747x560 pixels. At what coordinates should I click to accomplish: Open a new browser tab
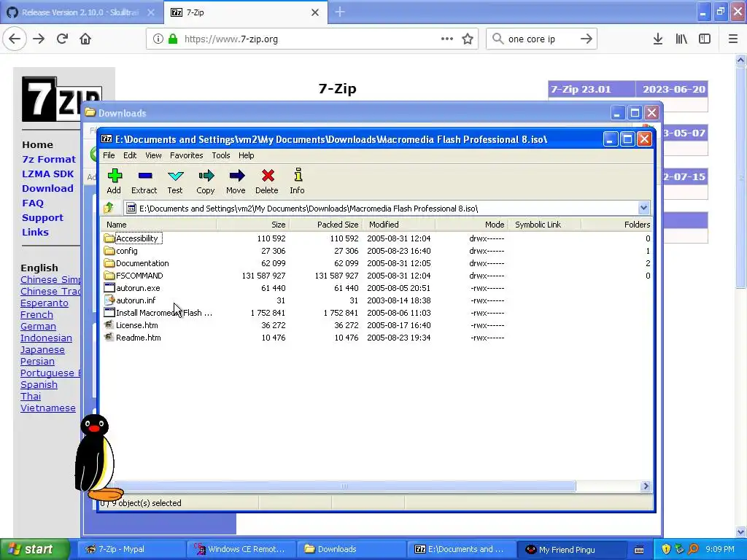pos(340,12)
